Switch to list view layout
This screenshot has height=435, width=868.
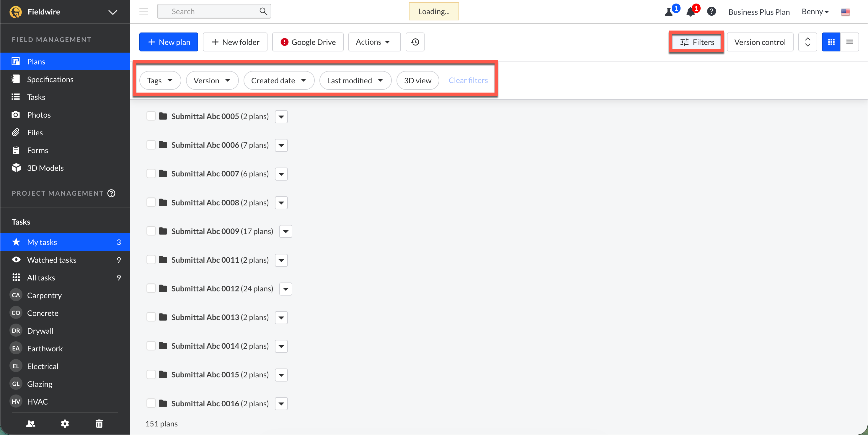849,42
